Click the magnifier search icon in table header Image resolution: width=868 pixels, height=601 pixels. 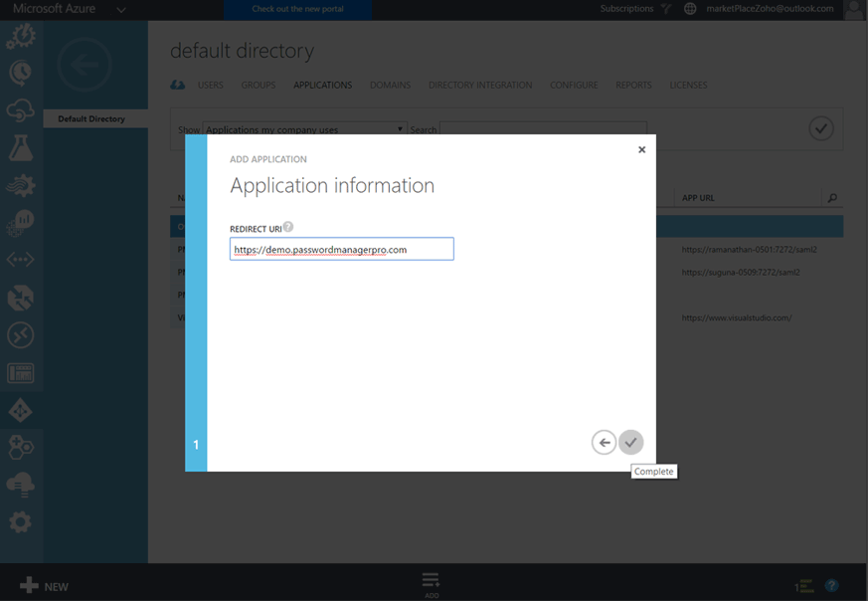[x=832, y=198]
